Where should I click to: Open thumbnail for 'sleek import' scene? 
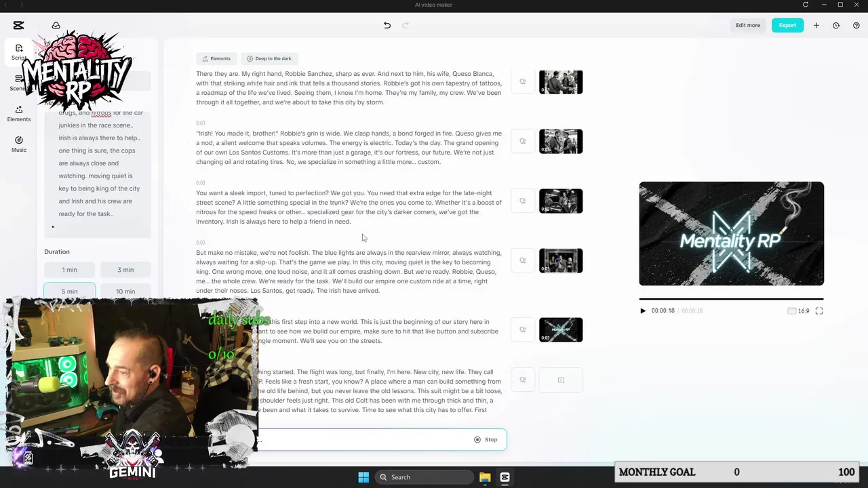(x=561, y=201)
